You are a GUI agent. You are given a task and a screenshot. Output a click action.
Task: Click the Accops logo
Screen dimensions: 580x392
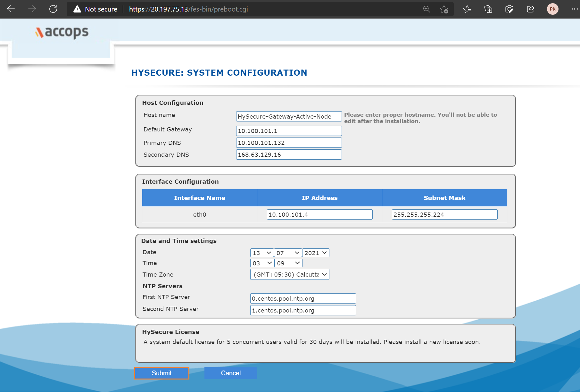pyautogui.click(x=62, y=32)
